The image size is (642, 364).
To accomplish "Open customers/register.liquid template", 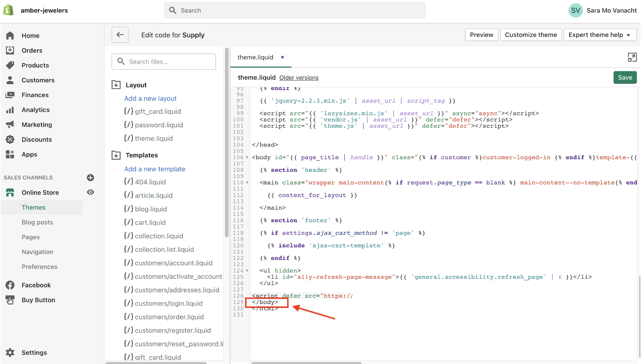I will (167, 330).
